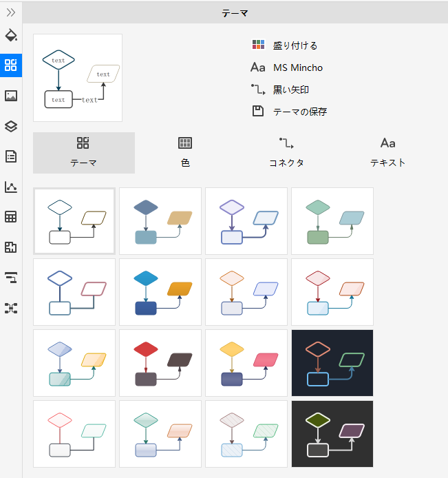
Task: Click the MS Mincho font option
Action: click(298, 67)
